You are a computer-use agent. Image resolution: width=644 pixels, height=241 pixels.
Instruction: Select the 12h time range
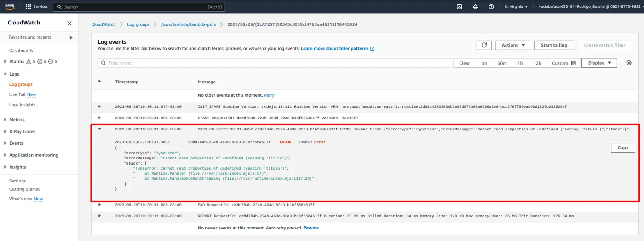[x=537, y=63]
